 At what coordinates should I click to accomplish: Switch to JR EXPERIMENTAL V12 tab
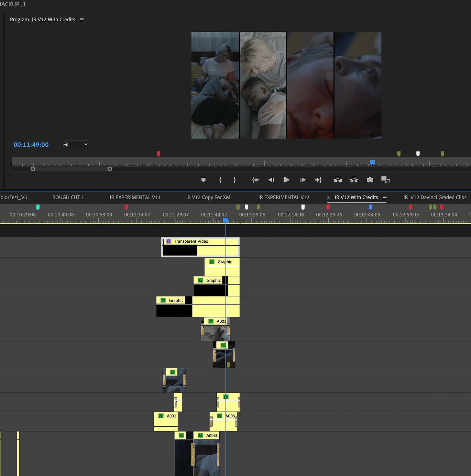(284, 197)
